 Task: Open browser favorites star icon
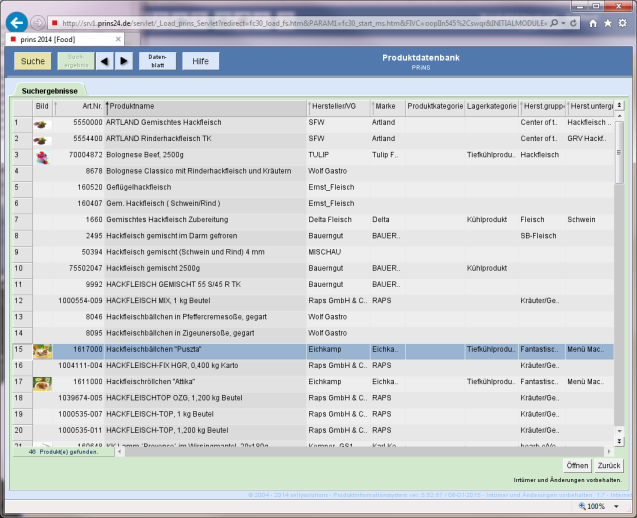(x=609, y=22)
